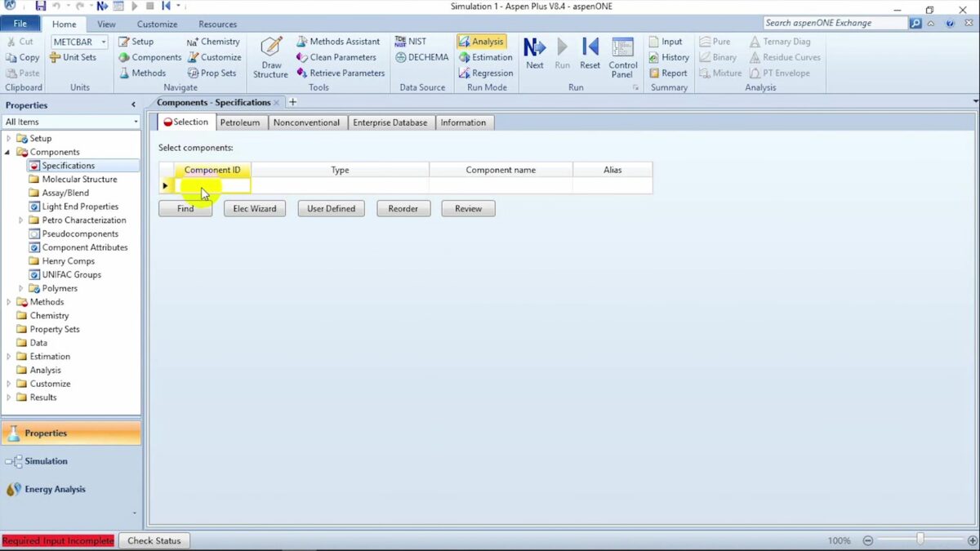
Task: Click Customize in the Navigate group
Action: 214,57
